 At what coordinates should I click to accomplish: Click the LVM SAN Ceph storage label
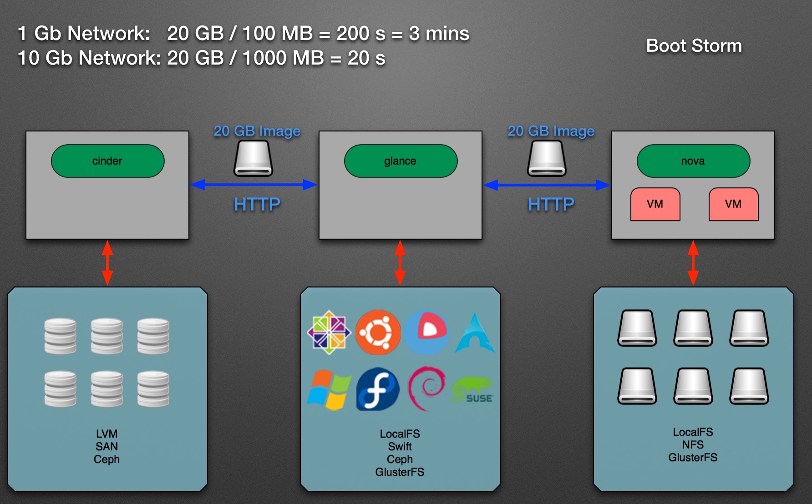107,446
